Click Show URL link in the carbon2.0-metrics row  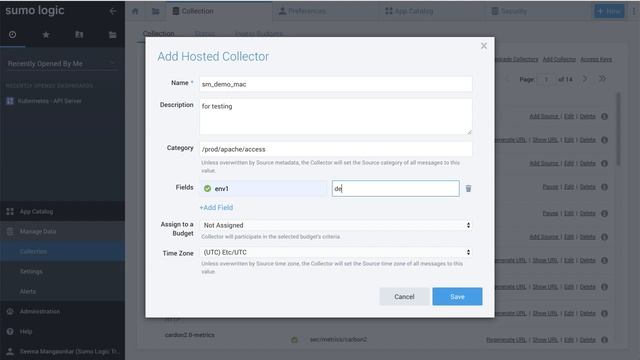click(x=545, y=340)
